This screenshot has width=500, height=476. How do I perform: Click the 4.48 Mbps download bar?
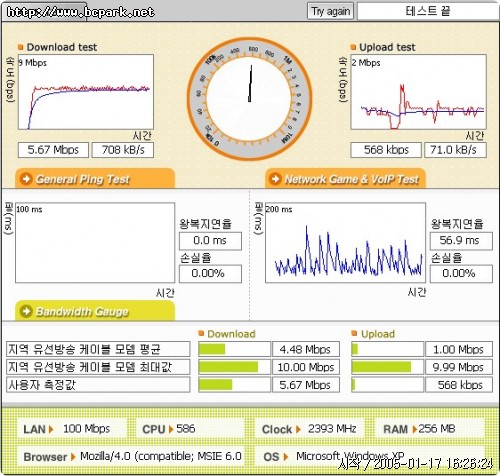[x=234, y=349]
